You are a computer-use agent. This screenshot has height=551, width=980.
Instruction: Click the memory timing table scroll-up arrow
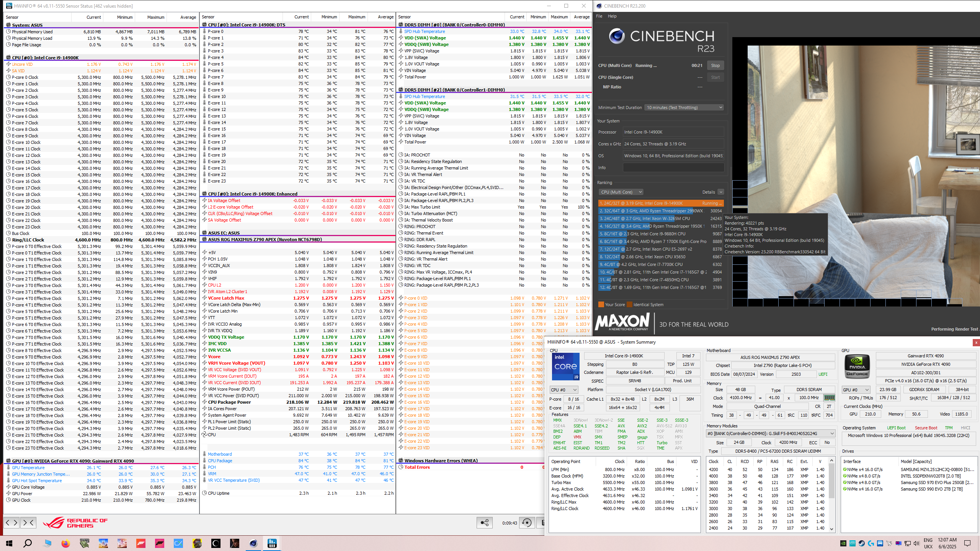tap(831, 461)
